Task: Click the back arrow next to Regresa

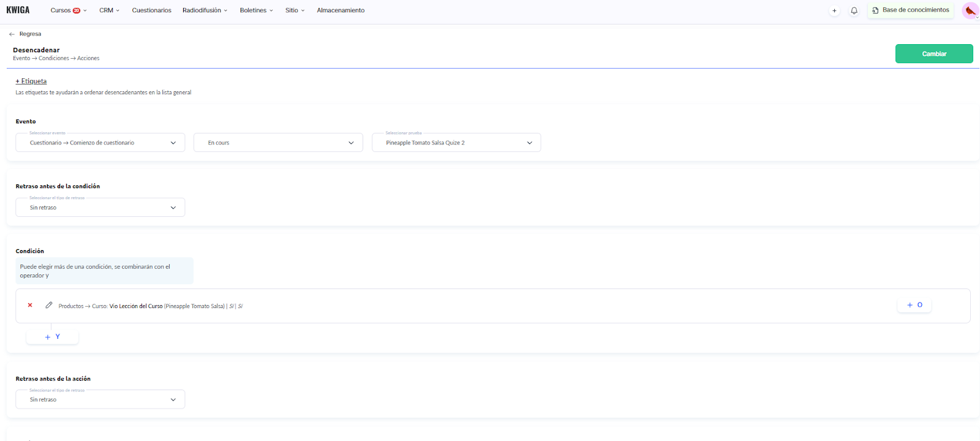Action: pyautogui.click(x=12, y=34)
